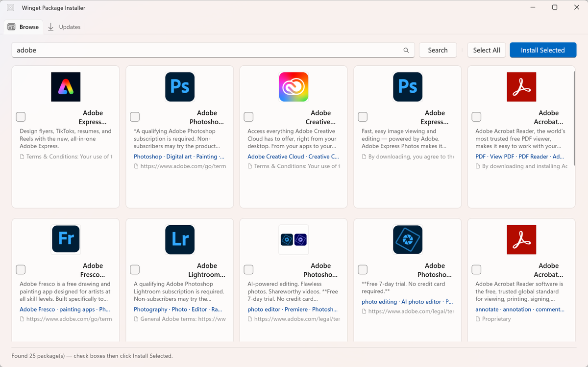Click the dual Elements icon above 'AI-powered editing'
The height and width of the screenshot is (367, 588).
click(294, 239)
